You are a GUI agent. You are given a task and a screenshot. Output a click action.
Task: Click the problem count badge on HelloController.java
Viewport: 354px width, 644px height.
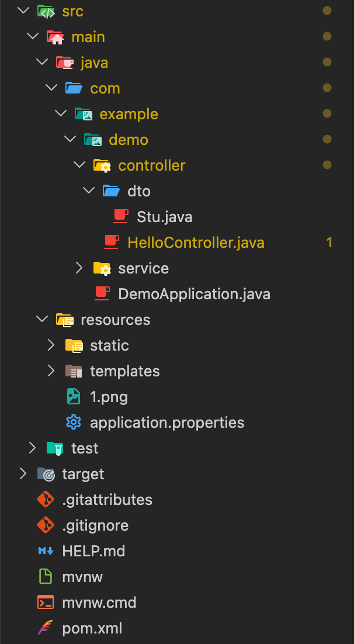point(329,243)
